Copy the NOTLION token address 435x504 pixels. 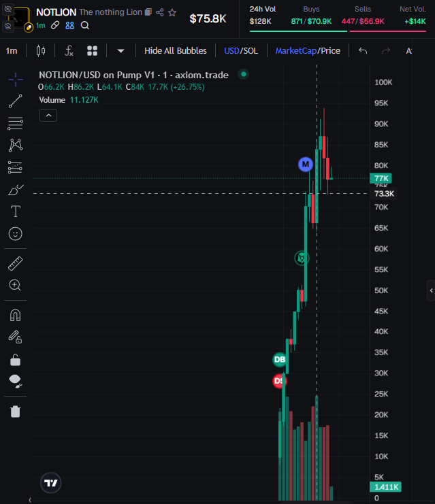coord(148,12)
